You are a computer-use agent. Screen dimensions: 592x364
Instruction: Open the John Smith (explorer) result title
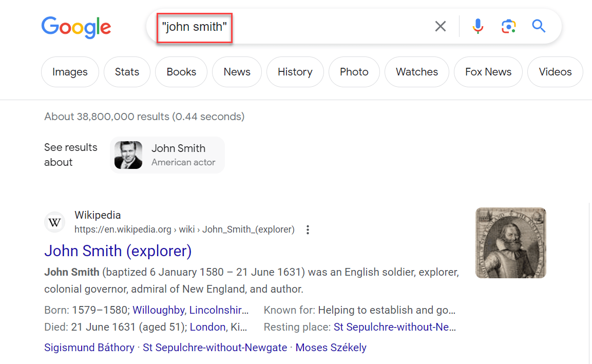118,251
